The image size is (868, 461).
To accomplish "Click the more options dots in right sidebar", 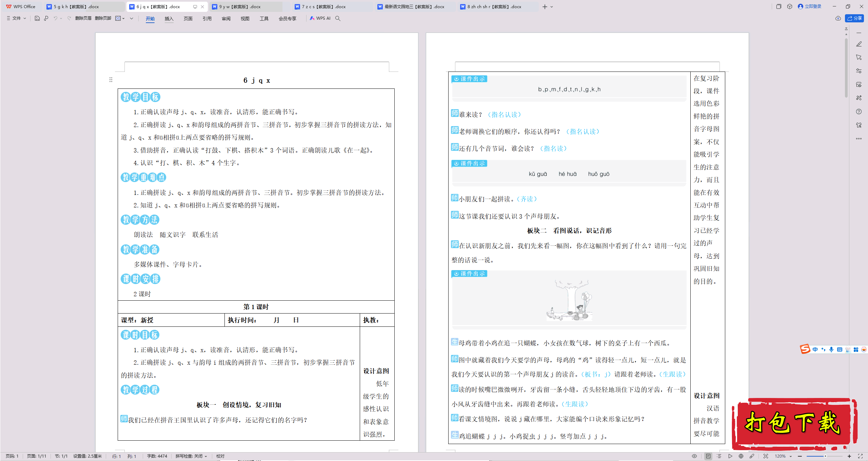I will coord(859,139).
